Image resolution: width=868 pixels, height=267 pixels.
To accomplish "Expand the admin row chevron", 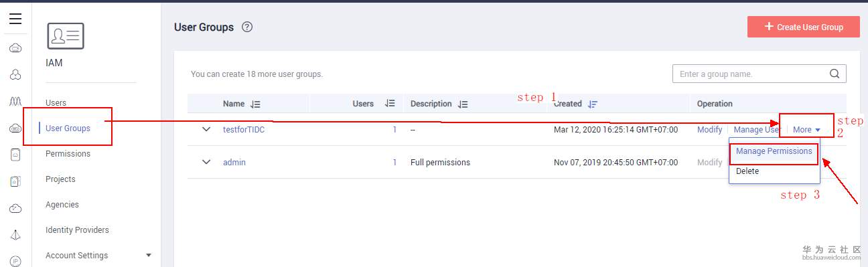I will [x=206, y=162].
